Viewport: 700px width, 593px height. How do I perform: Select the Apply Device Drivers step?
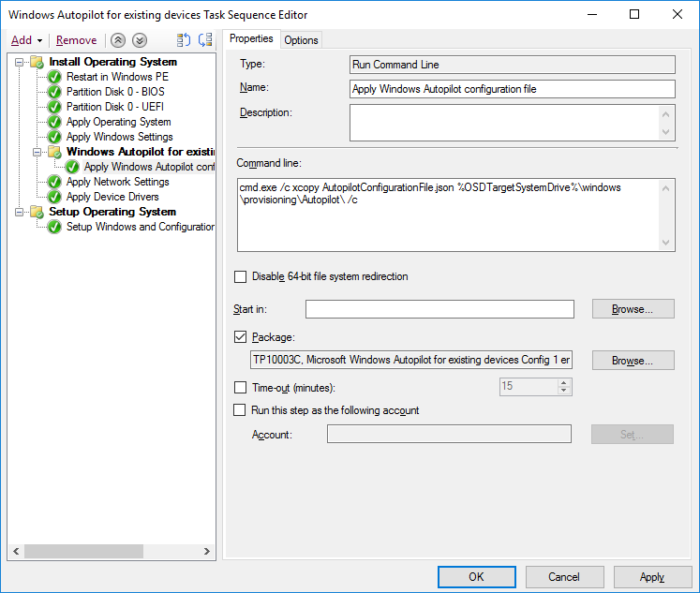coord(112,197)
